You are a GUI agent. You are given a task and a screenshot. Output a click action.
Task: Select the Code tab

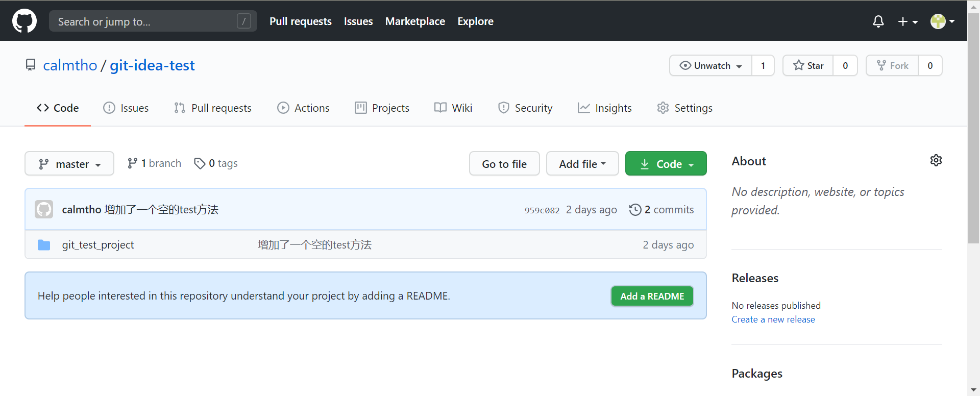(x=58, y=108)
